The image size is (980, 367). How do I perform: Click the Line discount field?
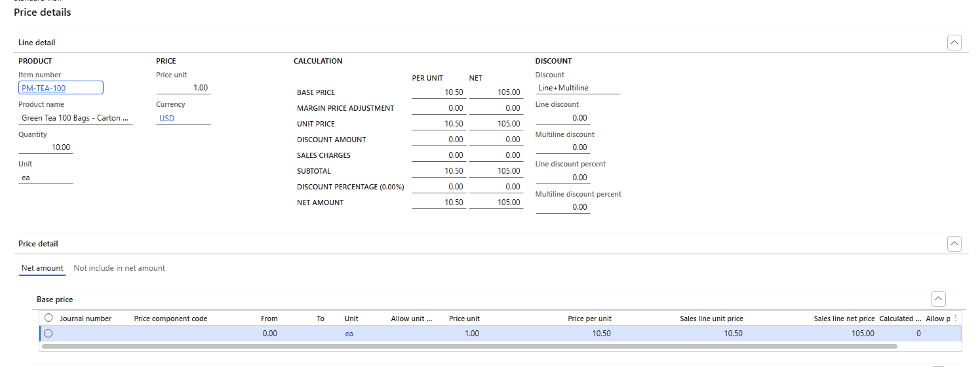[562, 118]
